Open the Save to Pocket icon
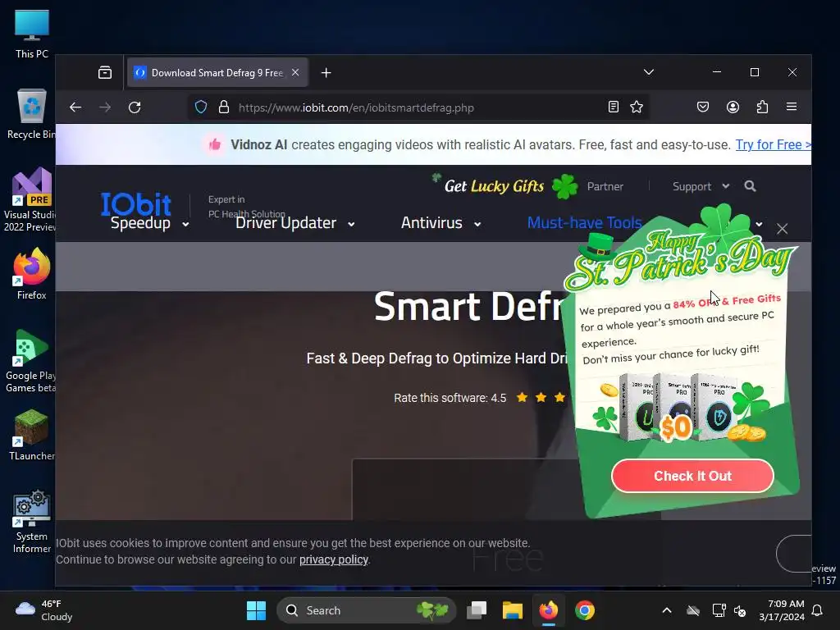The width and height of the screenshot is (840, 630). pos(703,107)
